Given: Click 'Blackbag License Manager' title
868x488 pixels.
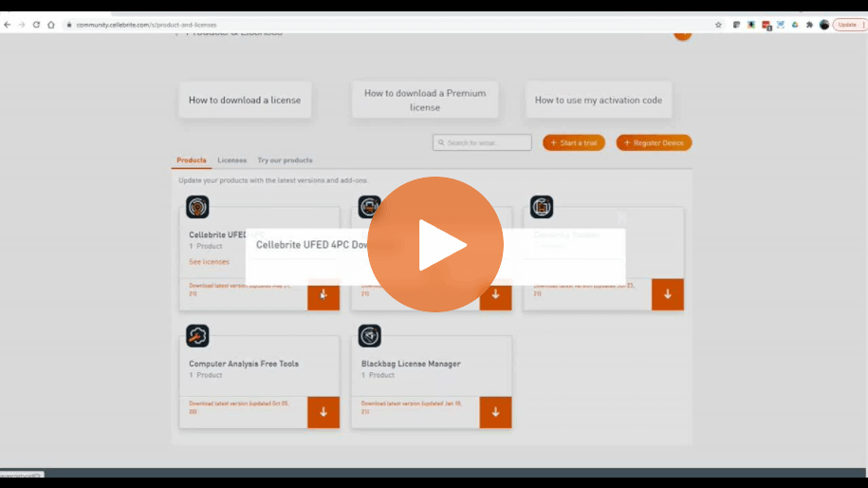Looking at the screenshot, I should coord(411,364).
